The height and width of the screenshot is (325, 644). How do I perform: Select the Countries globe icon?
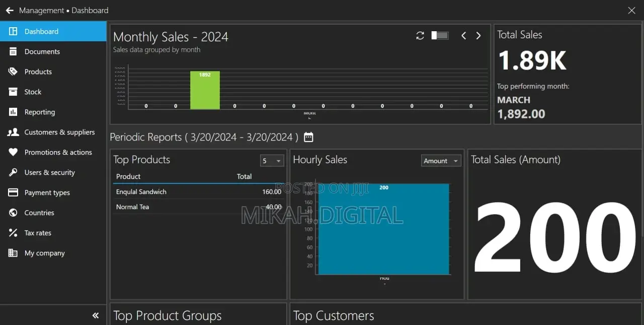pyautogui.click(x=13, y=213)
